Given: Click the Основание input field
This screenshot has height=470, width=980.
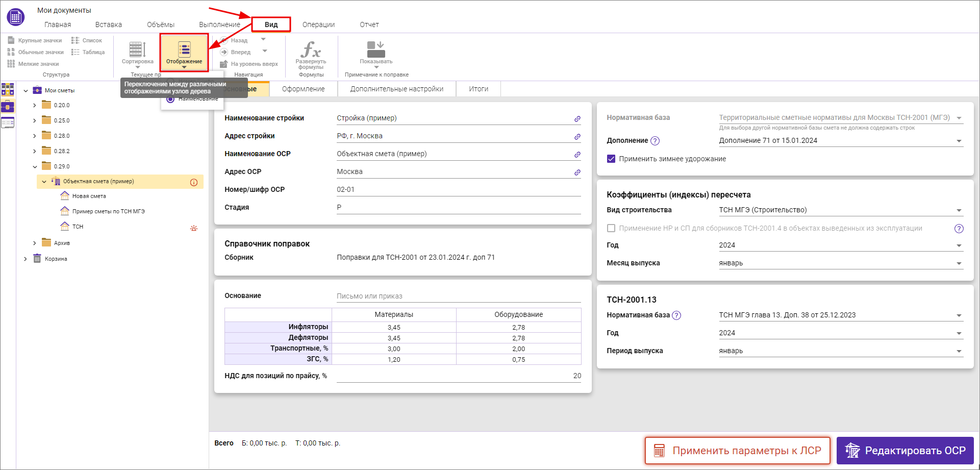Looking at the screenshot, I should tap(458, 296).
